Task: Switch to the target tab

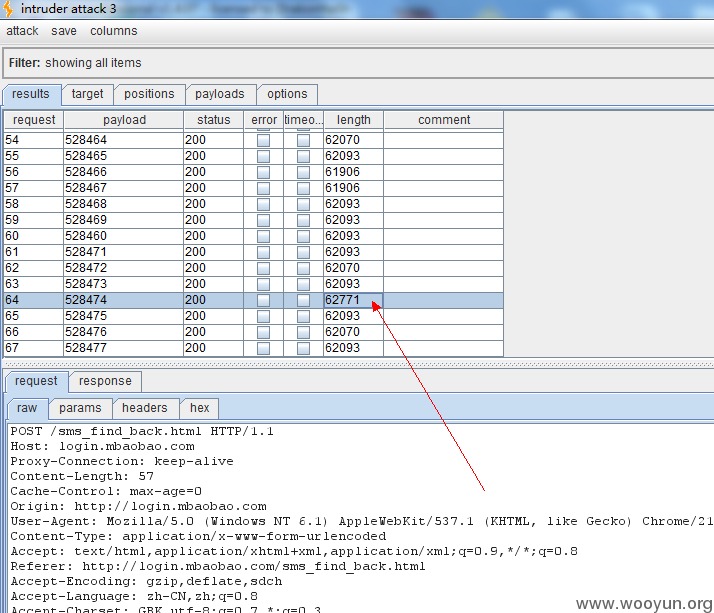Action: tap(87, 94)
